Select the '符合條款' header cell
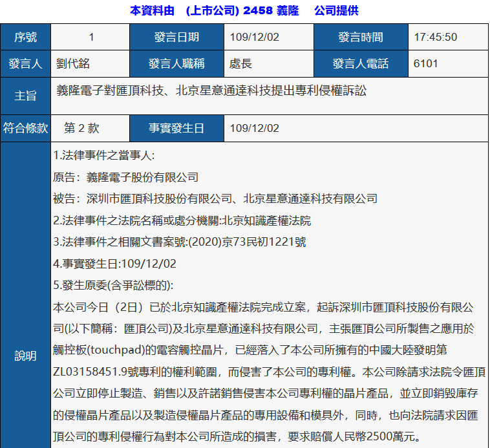 [x=25, y=128]
